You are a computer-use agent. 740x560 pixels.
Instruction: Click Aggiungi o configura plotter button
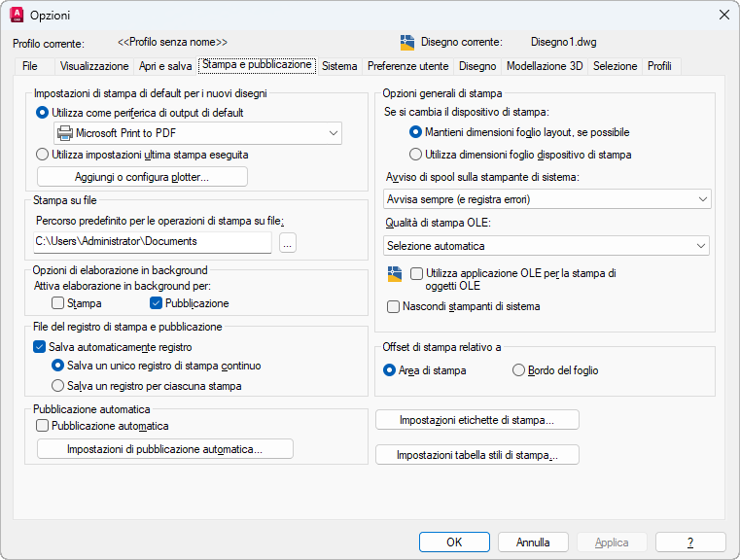(x=142, y=177)
